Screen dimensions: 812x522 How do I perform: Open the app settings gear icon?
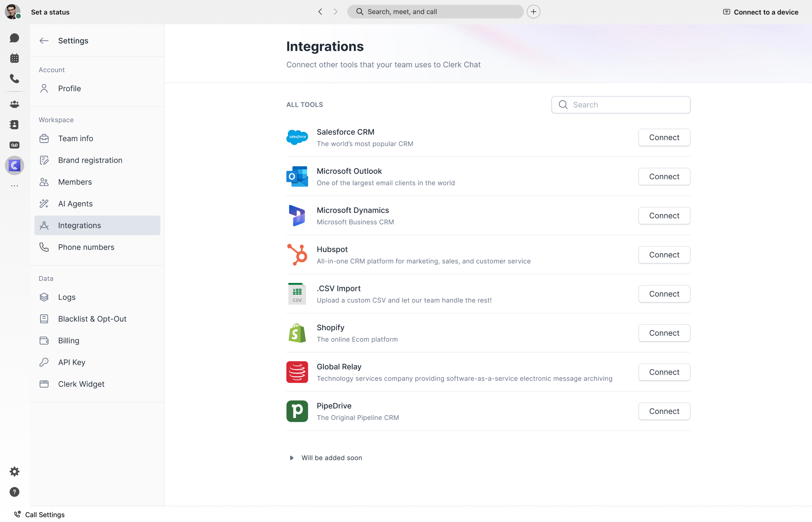(x=14, y=472)
